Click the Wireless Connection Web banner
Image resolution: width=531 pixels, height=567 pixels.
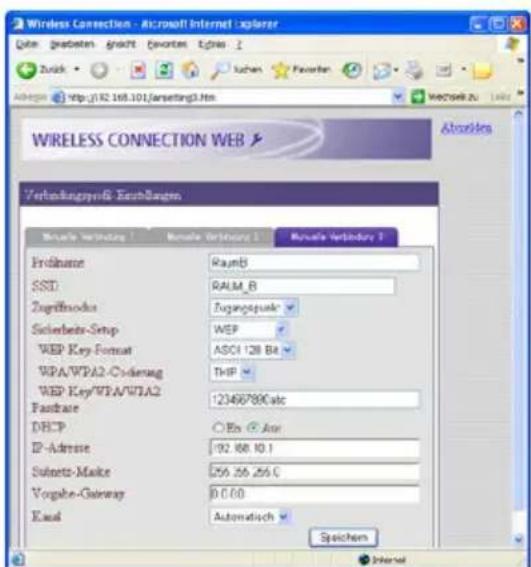226,140
